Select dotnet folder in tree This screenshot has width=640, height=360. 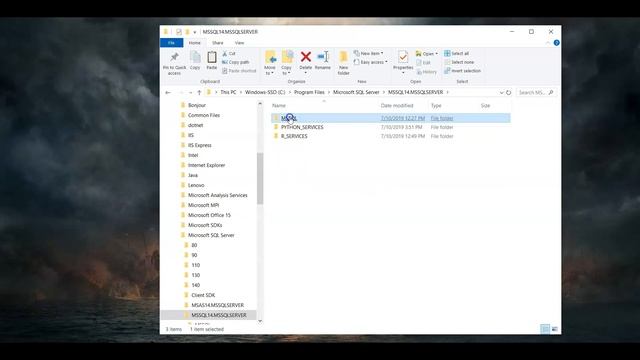click(196, 125)
